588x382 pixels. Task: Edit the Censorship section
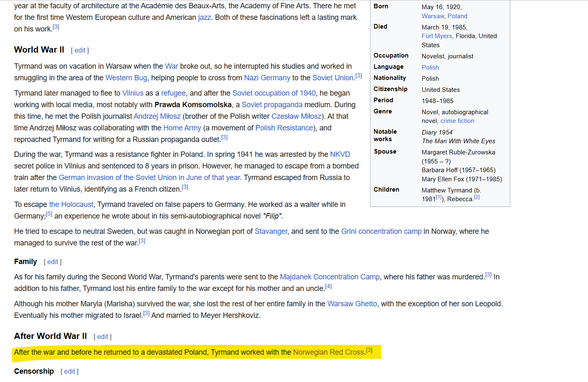[69, 372]
